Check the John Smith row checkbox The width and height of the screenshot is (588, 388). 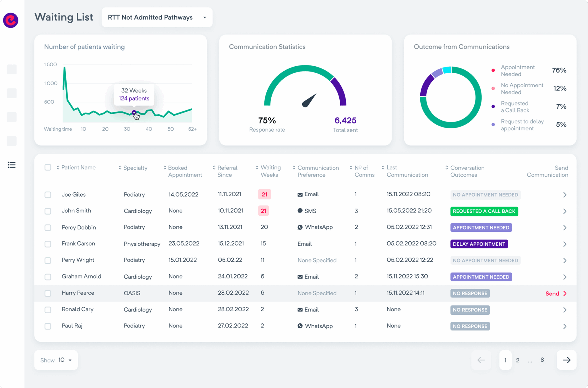48,211
